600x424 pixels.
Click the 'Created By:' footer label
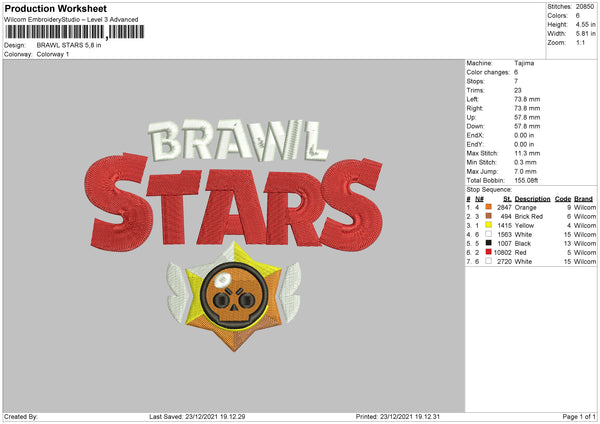tap(21, 416)
